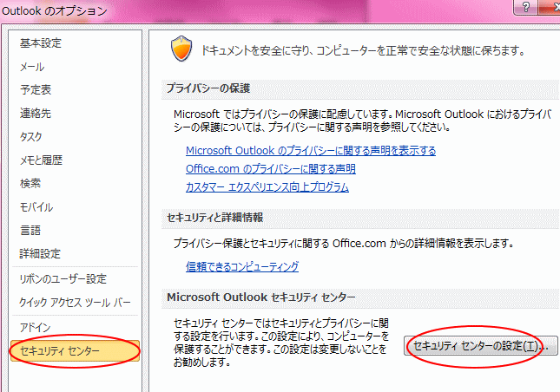
Task: Open 詳細設定 category
Action: [40, 253]
